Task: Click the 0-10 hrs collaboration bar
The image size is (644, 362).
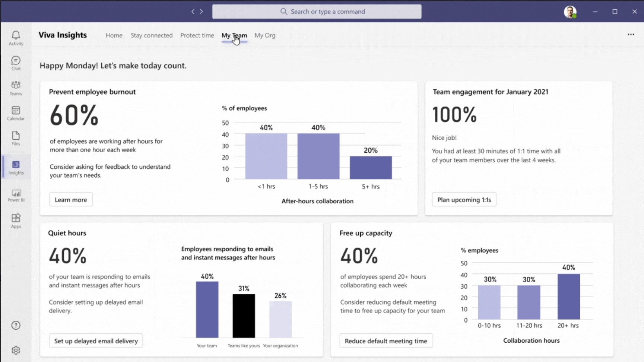Action: point(489,302)
